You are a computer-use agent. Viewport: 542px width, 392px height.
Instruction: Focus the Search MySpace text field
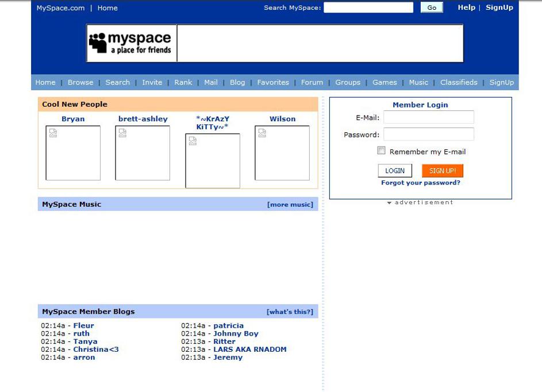pyautogui.click(x=368, y=7)
